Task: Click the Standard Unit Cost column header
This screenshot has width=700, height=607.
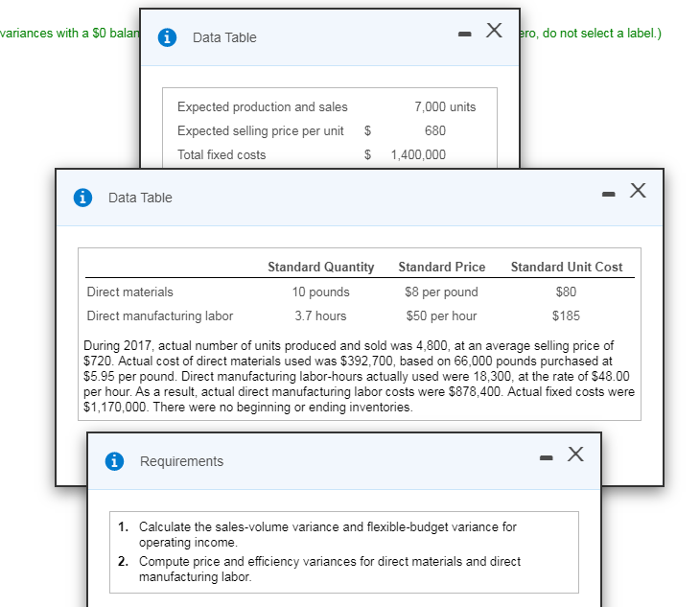Action: [x=567, y=267]
